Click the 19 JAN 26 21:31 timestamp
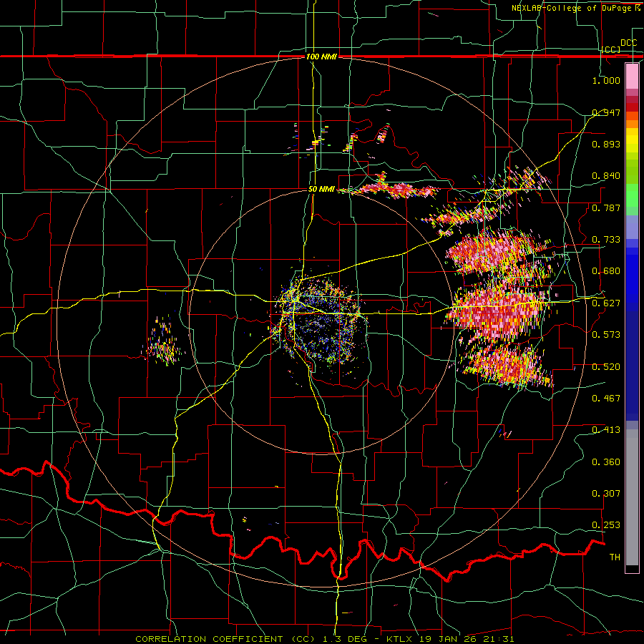The image size is (644, 644). 466,639
